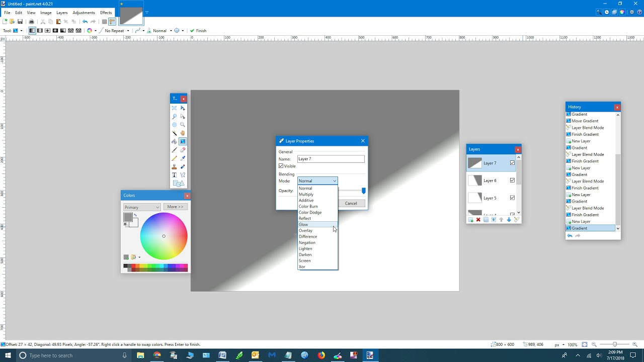This screenshot has width=644, height=362.
Task: Click the Finish button in toolbar
Action: (x=198, y=31)
